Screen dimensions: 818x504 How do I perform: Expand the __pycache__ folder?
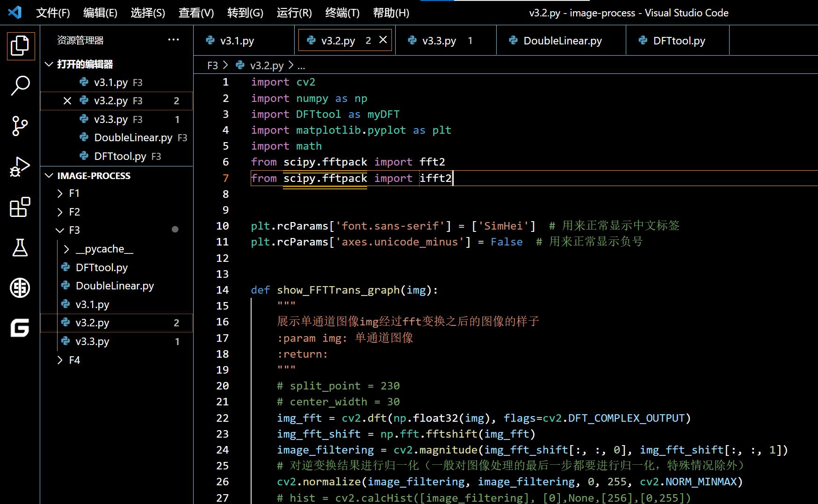coord(116,249)
